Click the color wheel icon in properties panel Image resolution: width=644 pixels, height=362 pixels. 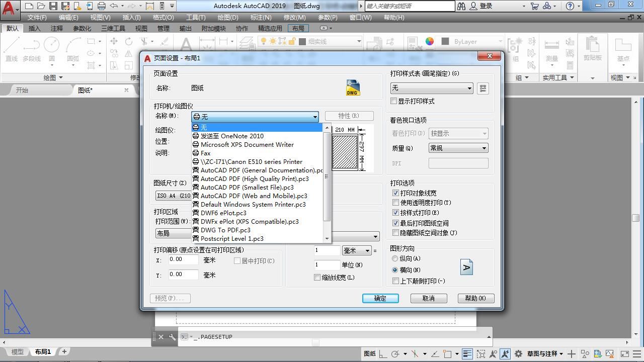tap(429, 41)
